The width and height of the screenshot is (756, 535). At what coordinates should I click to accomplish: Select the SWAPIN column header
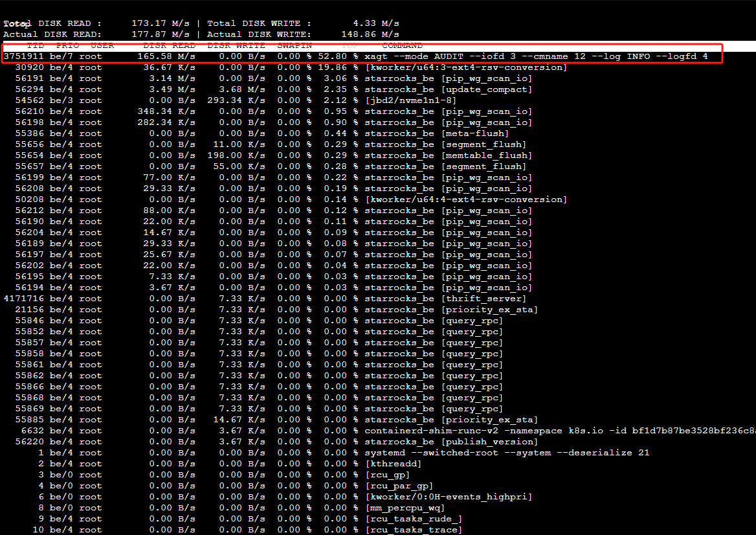coord(295,46)
